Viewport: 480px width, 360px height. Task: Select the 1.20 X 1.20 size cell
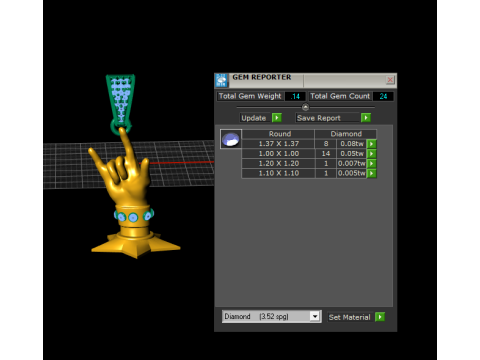click(x=278, y=163)
